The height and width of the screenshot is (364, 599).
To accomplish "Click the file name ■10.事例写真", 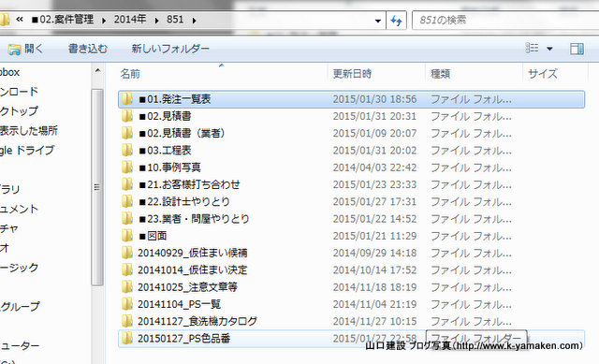I will (x=170, y=167).
